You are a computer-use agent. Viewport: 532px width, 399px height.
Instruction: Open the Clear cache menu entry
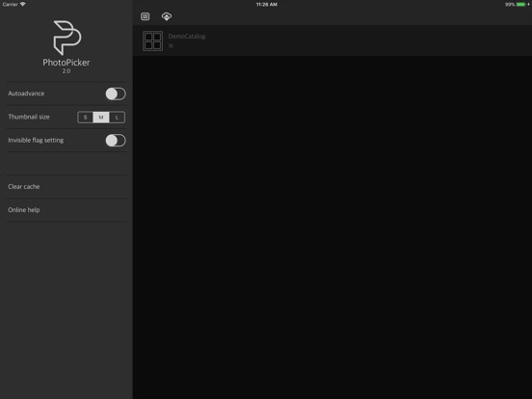tap(66, 187)
